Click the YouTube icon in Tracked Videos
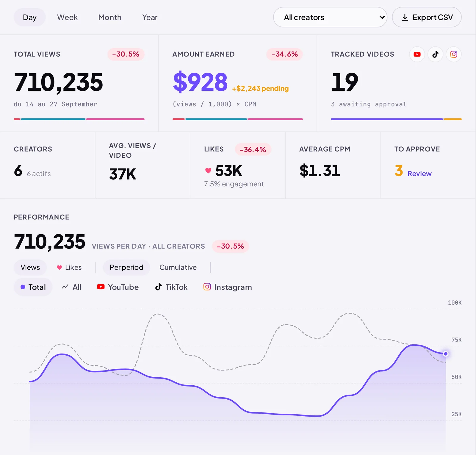This screenshot has height=455, width=476. click(417, 54)
